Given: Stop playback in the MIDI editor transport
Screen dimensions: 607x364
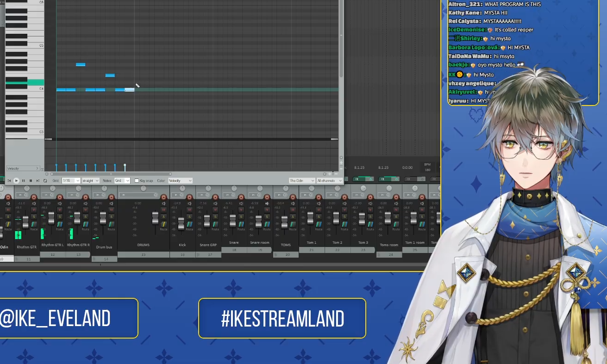Looking at the screenshot, I should [31, 180].
